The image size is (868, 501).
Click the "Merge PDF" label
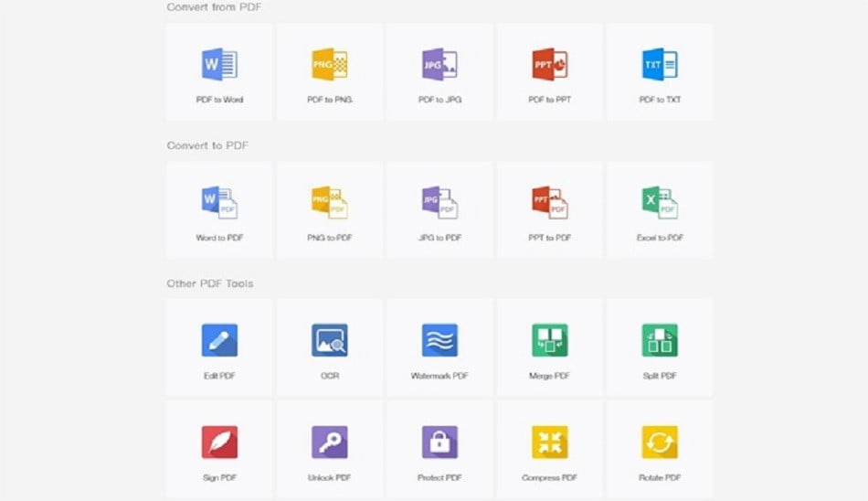point(550,376)
